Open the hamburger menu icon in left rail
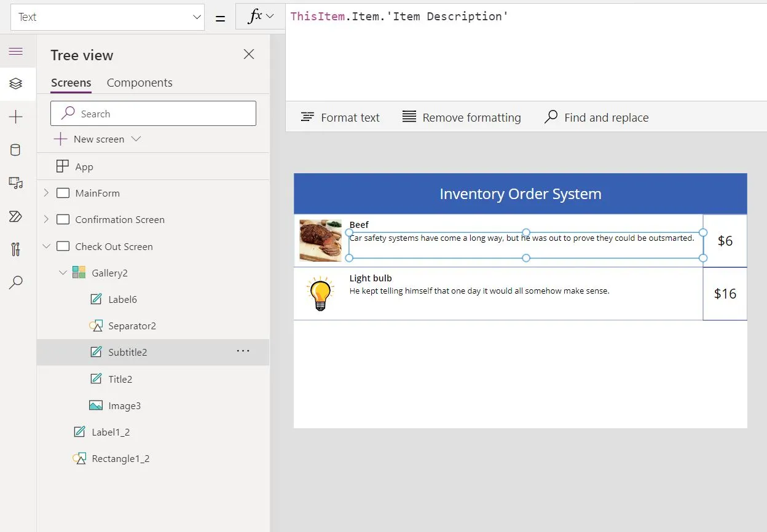 pos(16,51)
